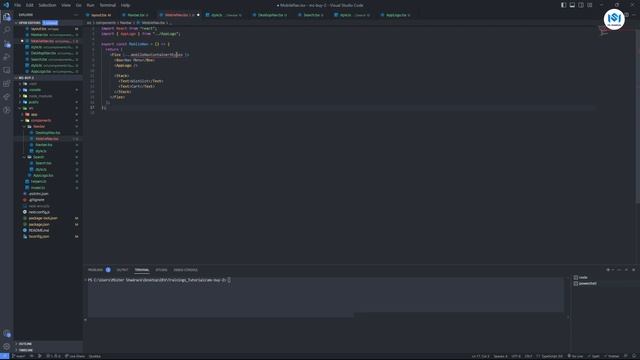Open the Accounts menu icon
This screenshot has width=640, height=360.
pyautogui.click(x=7, y=333)
